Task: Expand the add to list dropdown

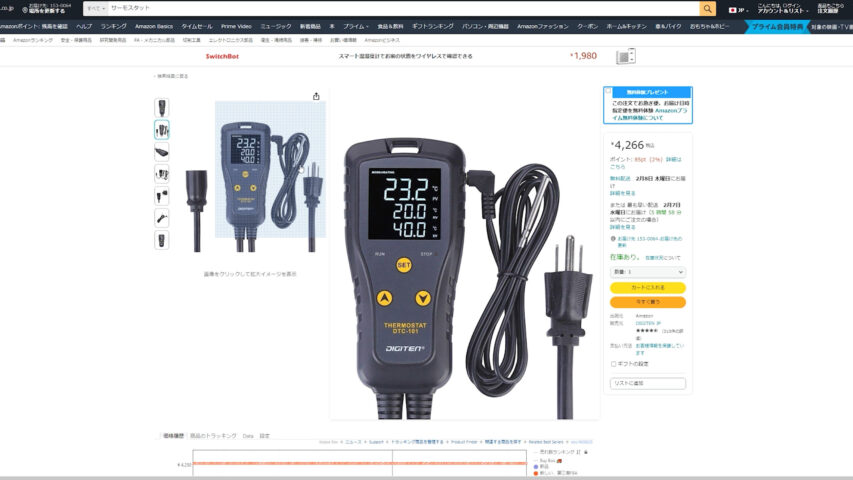Action: click(648, 383)
